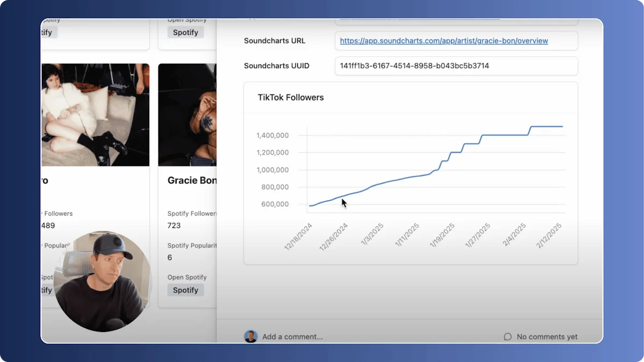644x362 pixels.
Task: Click the TikTok Followers chart title
Action: (x=290, y=97)
